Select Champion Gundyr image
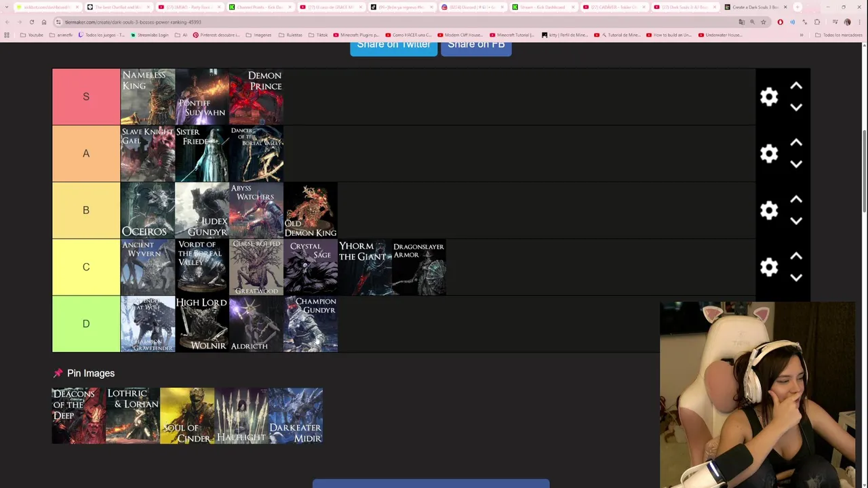Screen dimensions: 868x488 [x=311, y=324]
